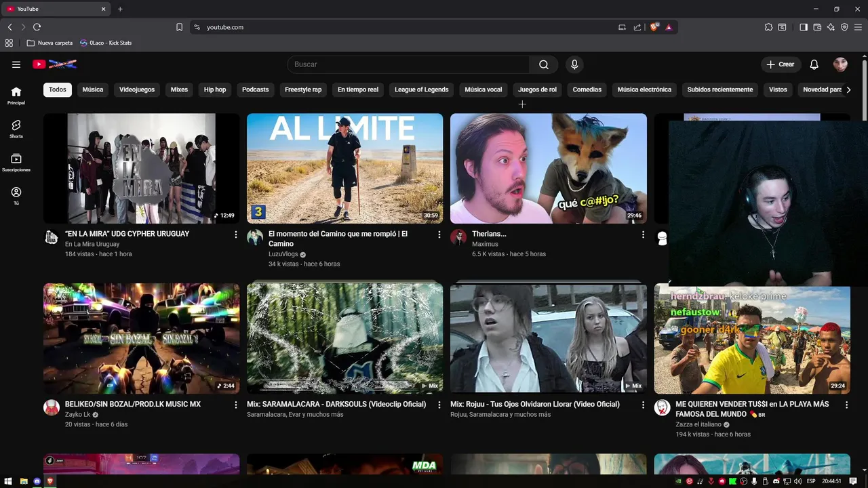Filter by League of Legends chip

pyautogui.click(x=422, y=89)
